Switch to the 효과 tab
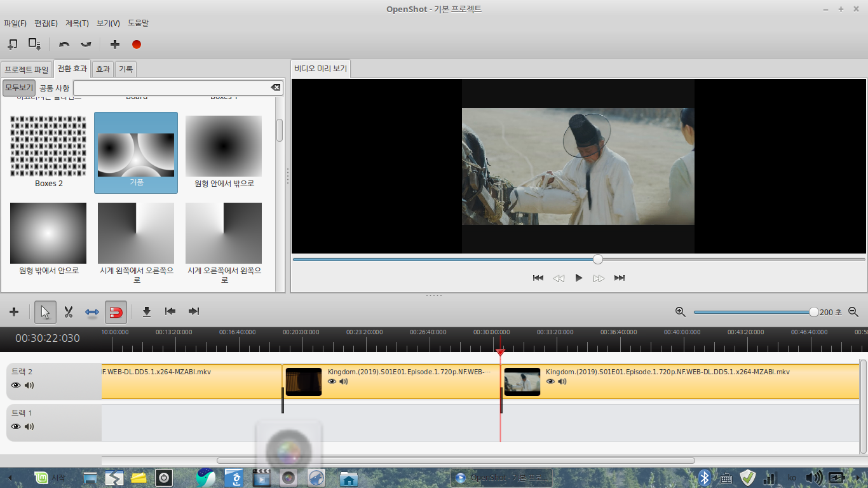This screenshot has width=868, height=488. coord(103,69)
